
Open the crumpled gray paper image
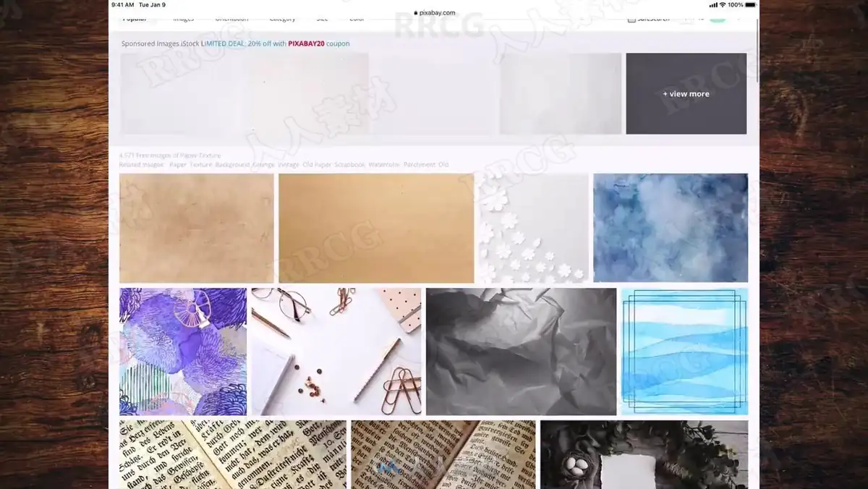[521, 352]
